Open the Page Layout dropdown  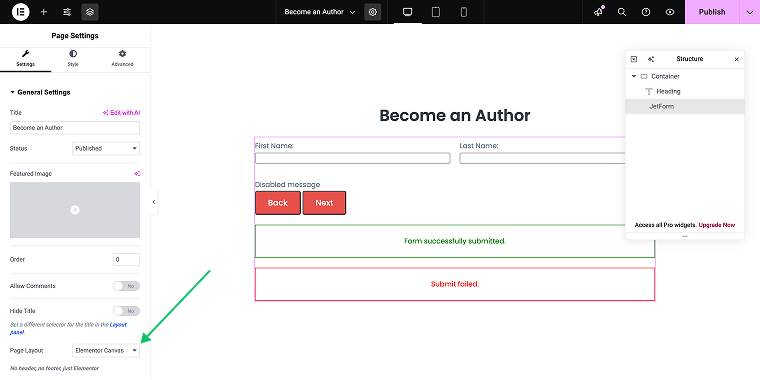pos(106,350)
